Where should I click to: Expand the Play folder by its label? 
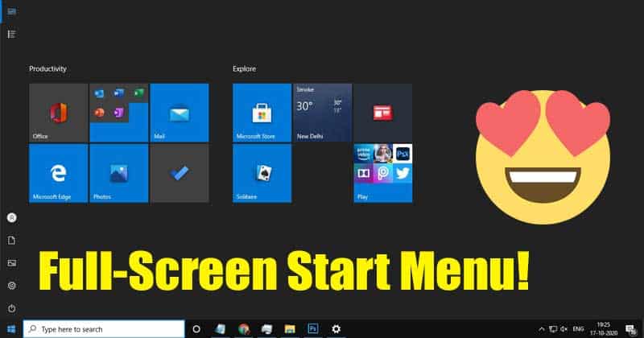coord(363,196)
